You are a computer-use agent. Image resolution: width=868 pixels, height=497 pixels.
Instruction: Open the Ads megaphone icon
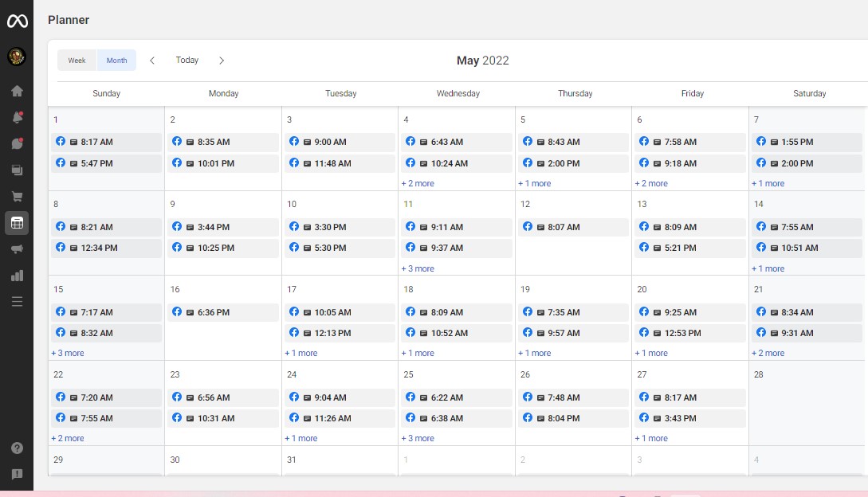[x=17, y=249]
